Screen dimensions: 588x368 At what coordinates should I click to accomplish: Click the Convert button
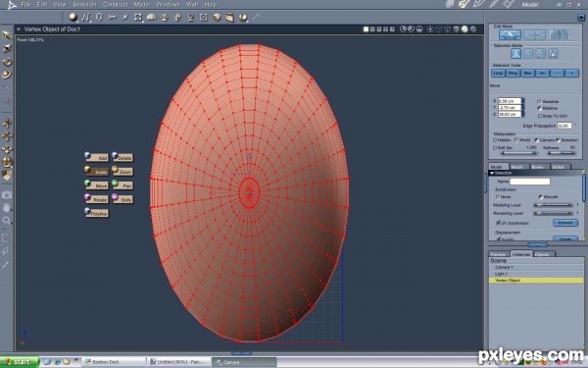pos(565,223)
